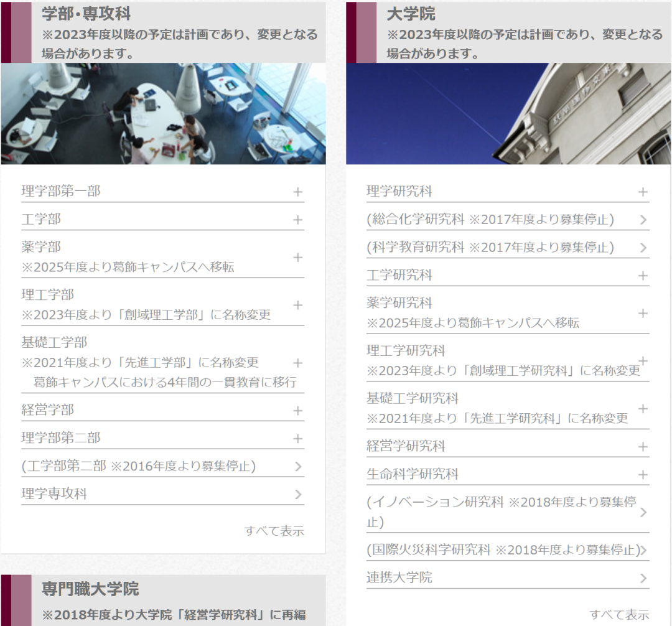Select 生命科学研究科 row text

click(413, 474)
